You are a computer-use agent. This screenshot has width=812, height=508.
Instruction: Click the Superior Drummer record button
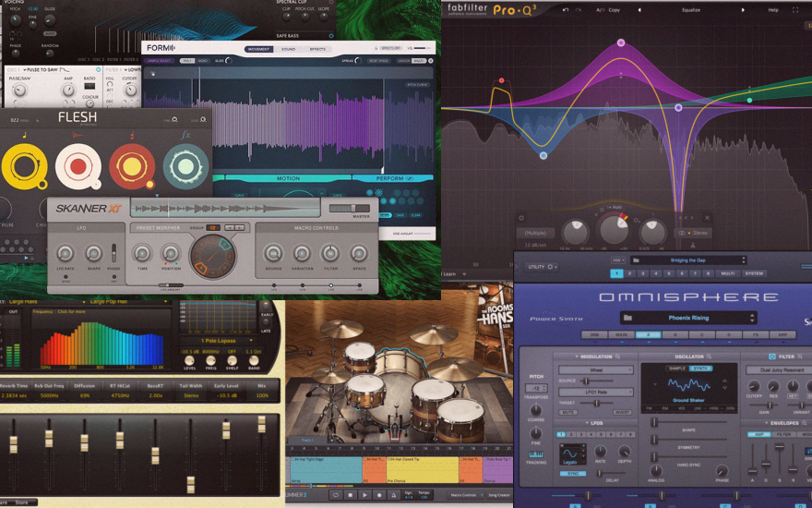(379, 495)
